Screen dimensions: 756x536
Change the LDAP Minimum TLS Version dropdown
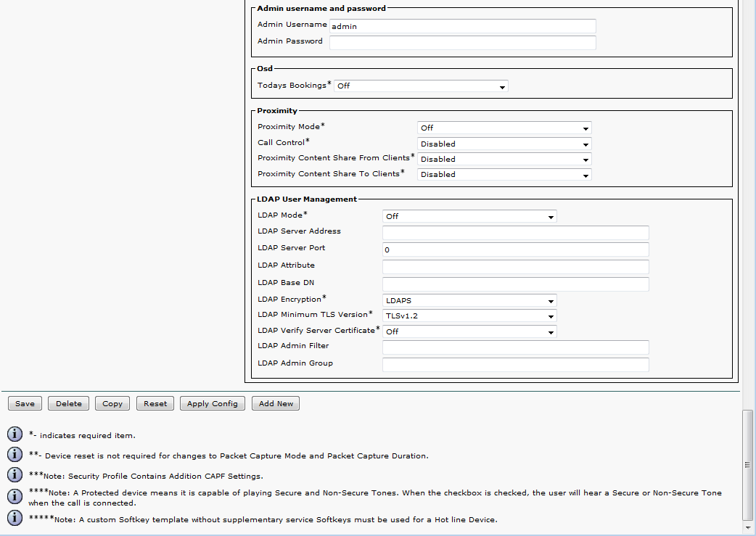point(469,316)
